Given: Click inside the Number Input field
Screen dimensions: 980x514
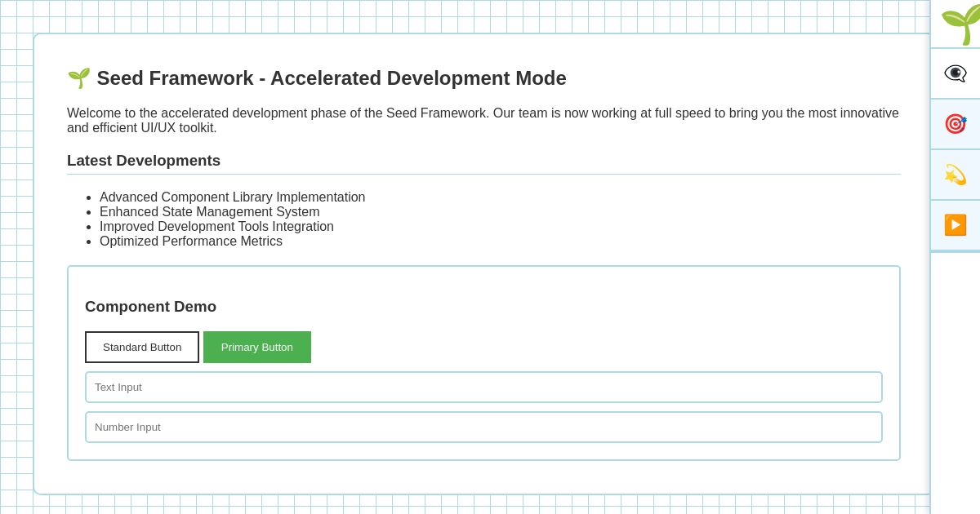Looking at the screenshot, I should point(483,427).
